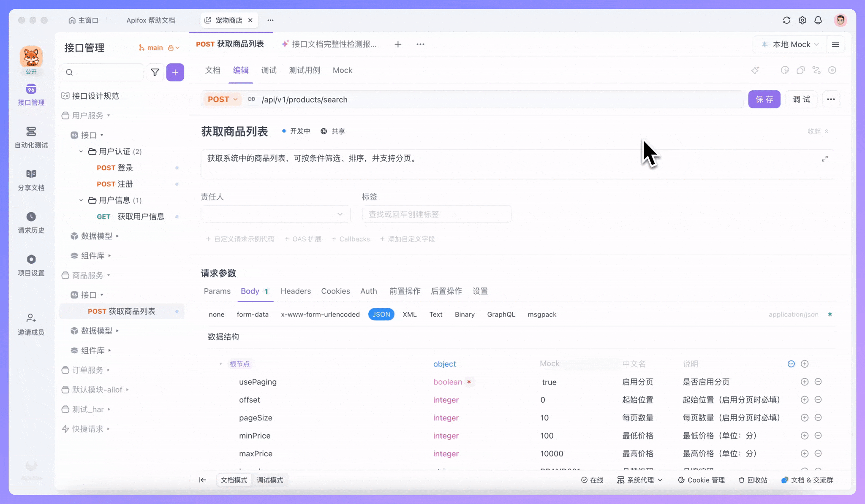Toggle the required asterisk on usePaging

pyautogui.click(x=469, y=382)
